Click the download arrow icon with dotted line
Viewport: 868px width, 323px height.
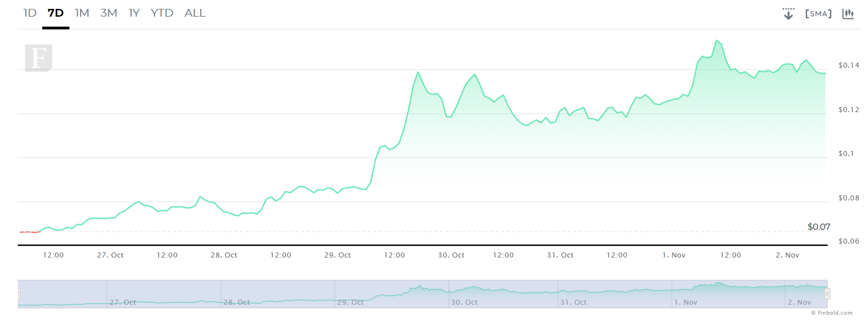tap(787, 14)
